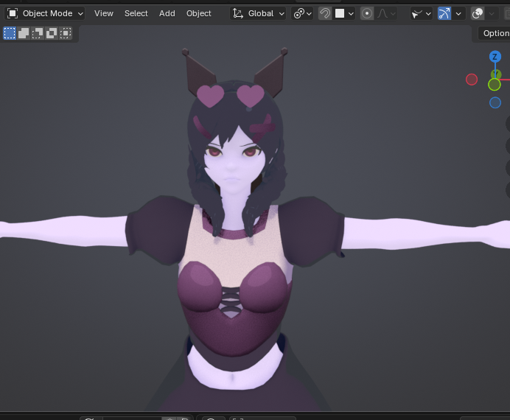Choose the intersect selection mode icon

(x=66, y=33)
